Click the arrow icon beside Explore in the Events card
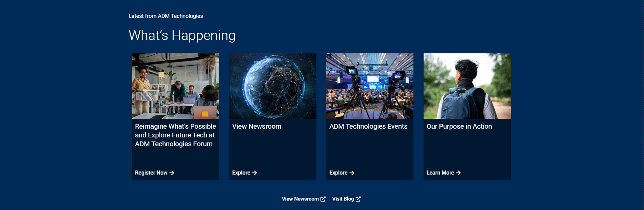 point(352,173)
